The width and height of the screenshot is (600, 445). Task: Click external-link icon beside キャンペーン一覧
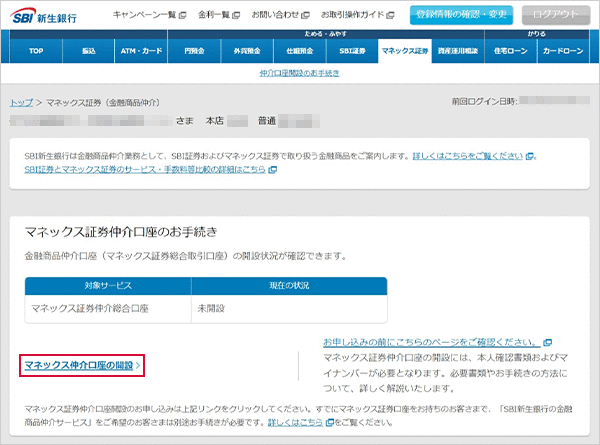[181, 16]
